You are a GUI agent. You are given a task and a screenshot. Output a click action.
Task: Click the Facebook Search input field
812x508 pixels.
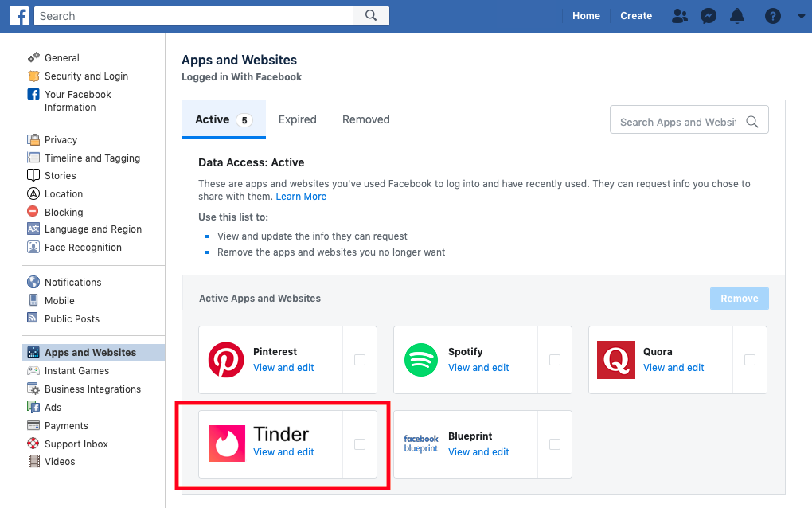[193, 16]
